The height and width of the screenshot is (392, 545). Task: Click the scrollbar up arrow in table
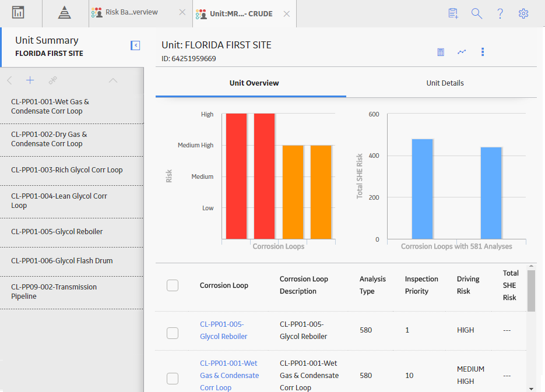pyautogui.click(x=531, y=266)
